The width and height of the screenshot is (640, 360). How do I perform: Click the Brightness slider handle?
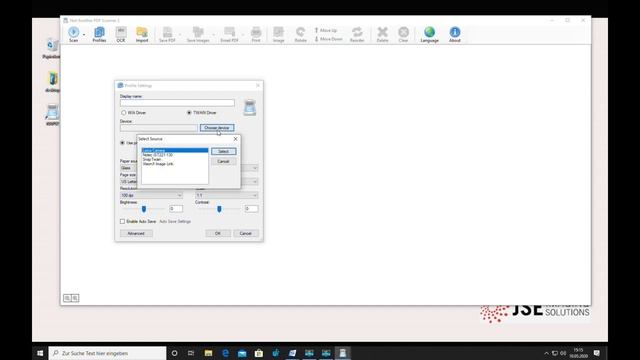pyautogui.click(x=144, y=209)
